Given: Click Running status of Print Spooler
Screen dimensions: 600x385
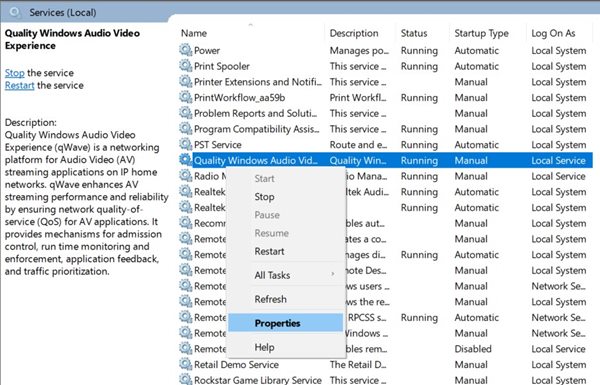Looking at the screenshot, I should [x=419, y=66].
